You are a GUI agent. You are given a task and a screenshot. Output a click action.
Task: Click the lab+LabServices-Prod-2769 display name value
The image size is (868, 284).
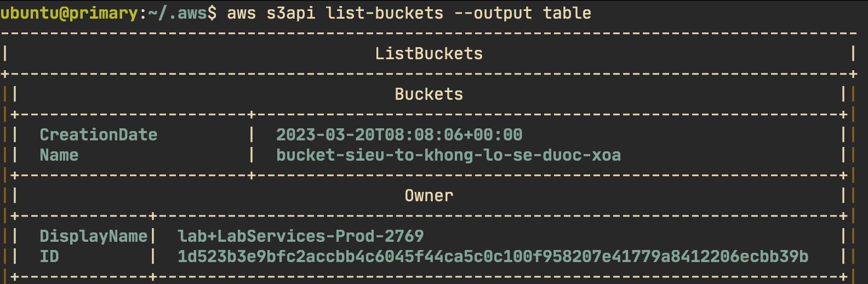(x=301, y=236)
